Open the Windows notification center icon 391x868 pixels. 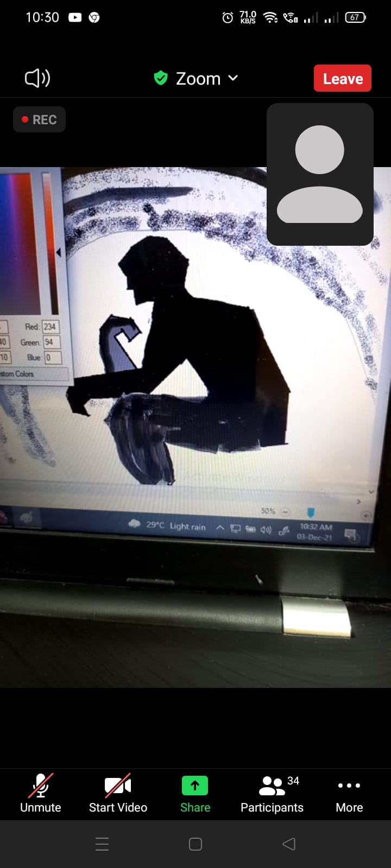[x=350, y=535]
